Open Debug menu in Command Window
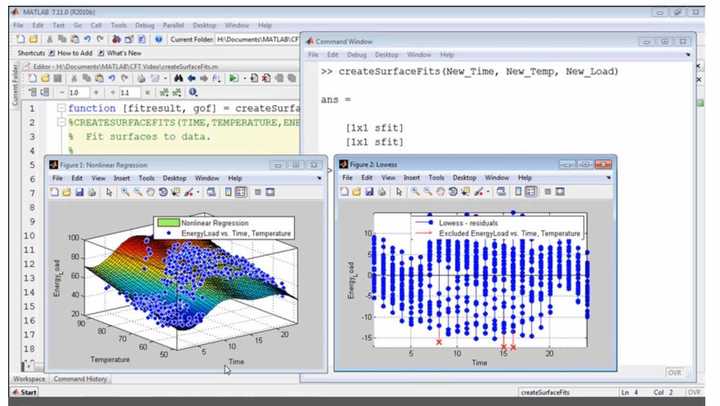 tap(356, 55)
